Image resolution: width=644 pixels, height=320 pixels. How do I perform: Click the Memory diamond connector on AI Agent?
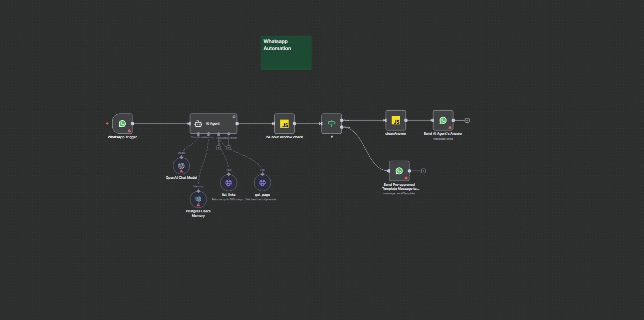tap(208, 134)
